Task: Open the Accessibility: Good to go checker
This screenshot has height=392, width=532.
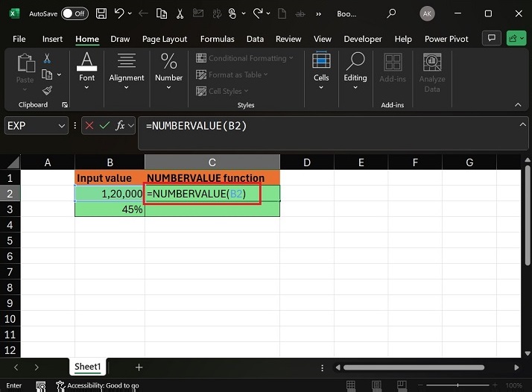Action: (98, 385)
